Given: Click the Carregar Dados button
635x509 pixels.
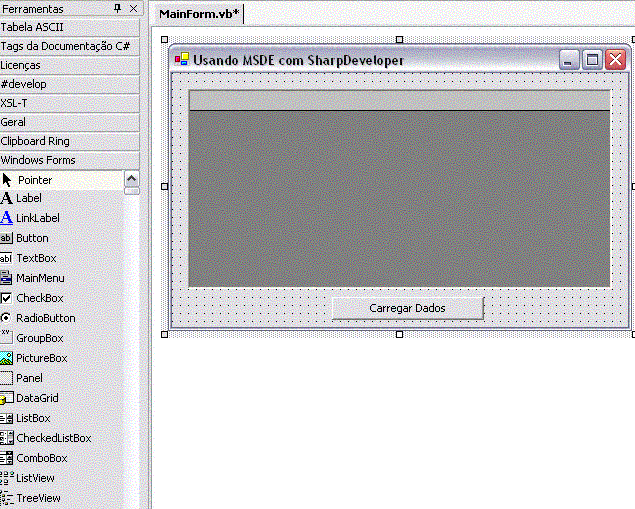Looking at the screenshot, I should (407, 308).
